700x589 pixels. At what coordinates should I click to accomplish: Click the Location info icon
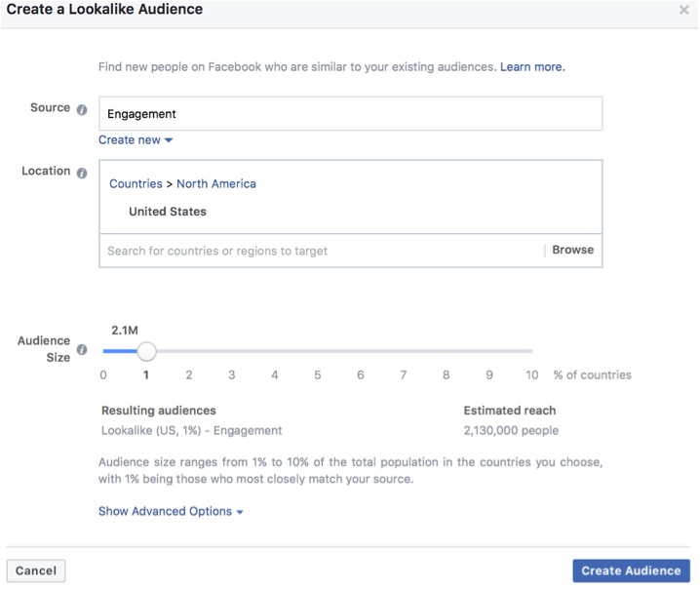pos(82,173)
